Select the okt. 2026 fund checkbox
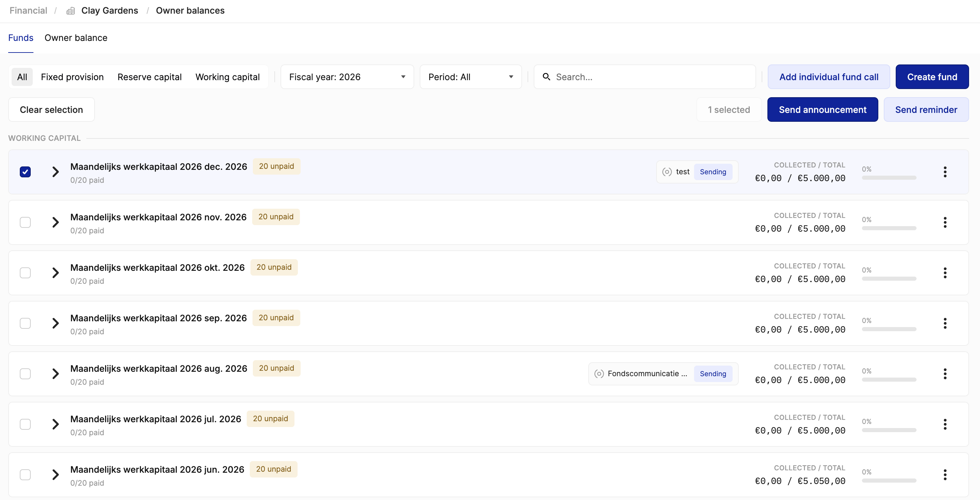Image resolution: width=980 pixels, height=500 pixels. coord(25,273)
